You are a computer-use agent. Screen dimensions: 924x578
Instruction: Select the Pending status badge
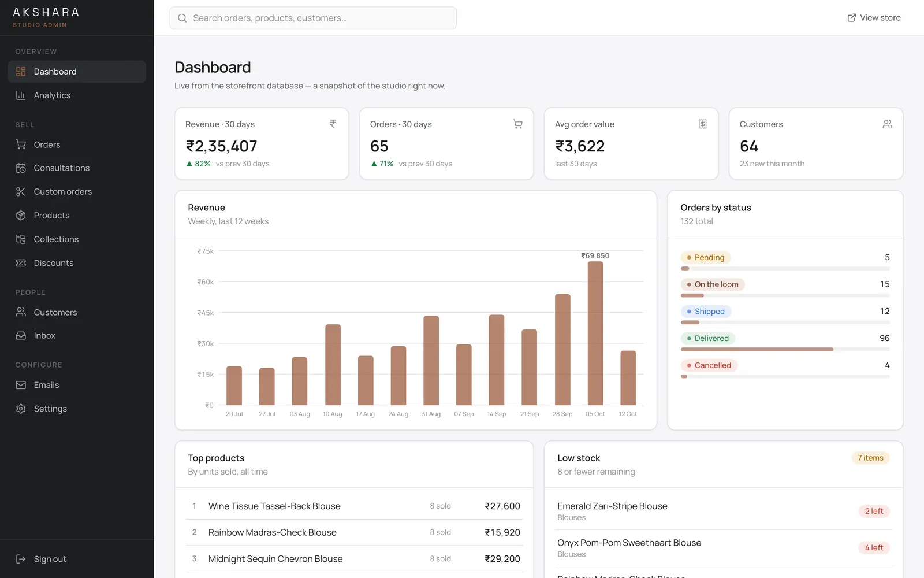pyautogui.click(x=706, y=258)
